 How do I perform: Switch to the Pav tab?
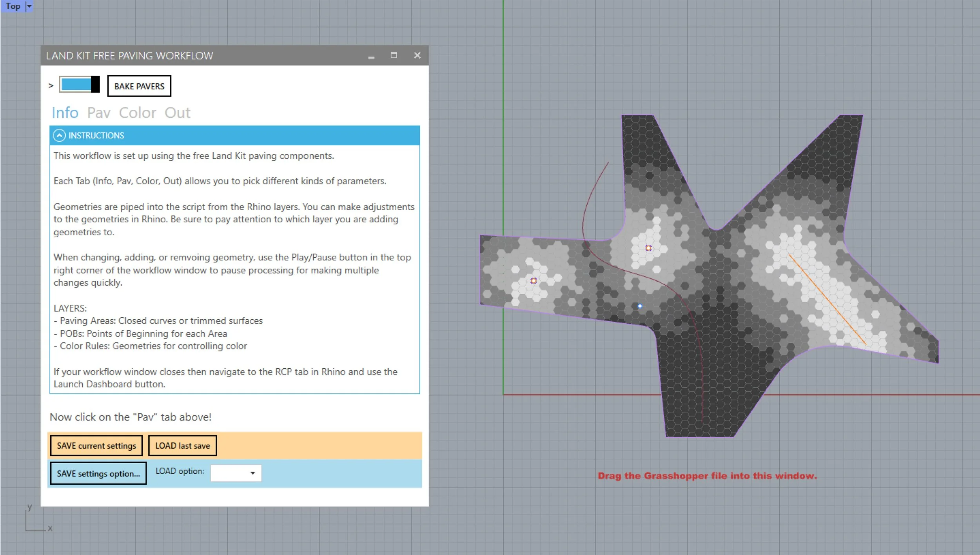(99, 113)
